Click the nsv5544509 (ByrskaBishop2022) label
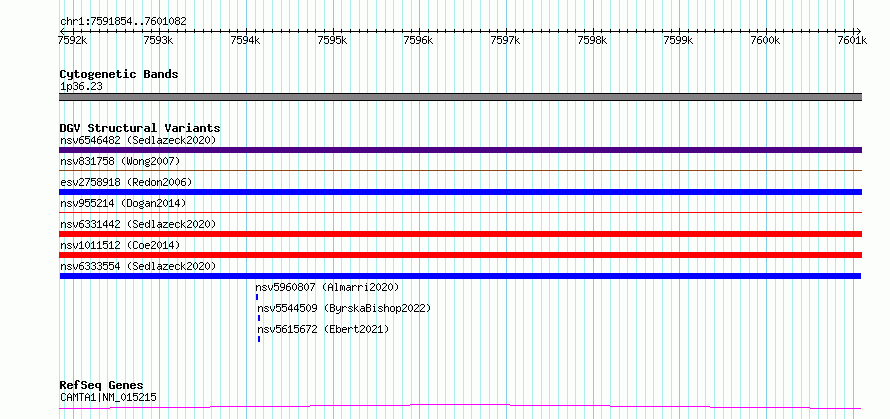 coord(345,308)
